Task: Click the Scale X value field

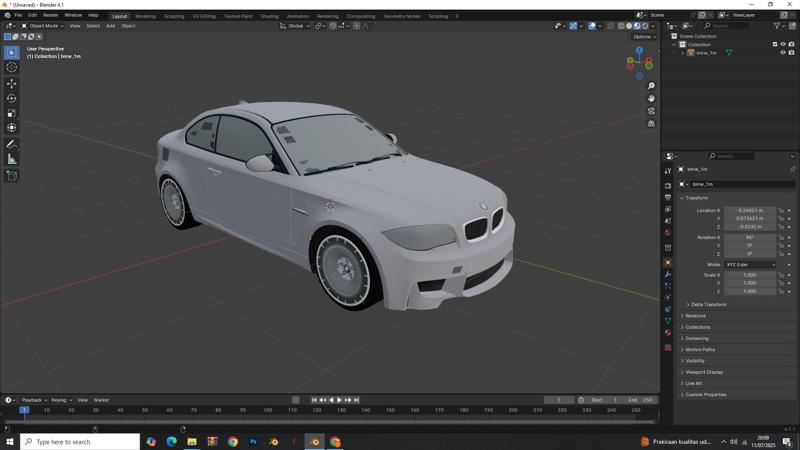Action: (749, 275)
